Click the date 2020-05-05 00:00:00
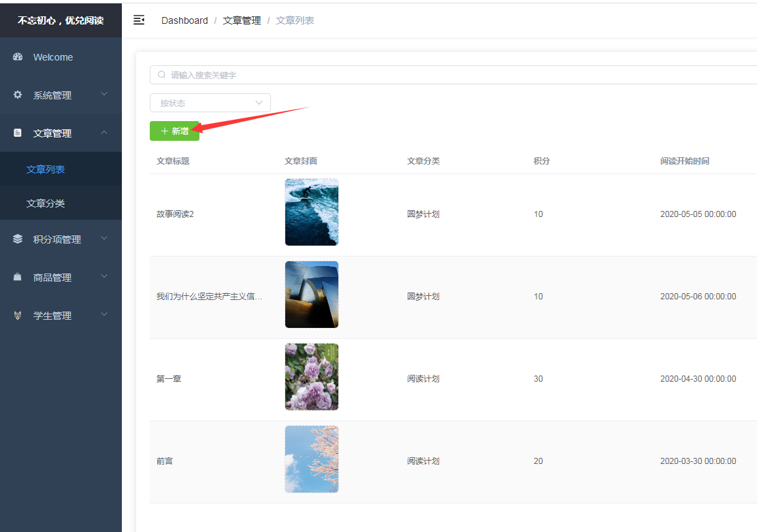The height and width of the screenshot is (532, 757). click(x=698, y=214)
